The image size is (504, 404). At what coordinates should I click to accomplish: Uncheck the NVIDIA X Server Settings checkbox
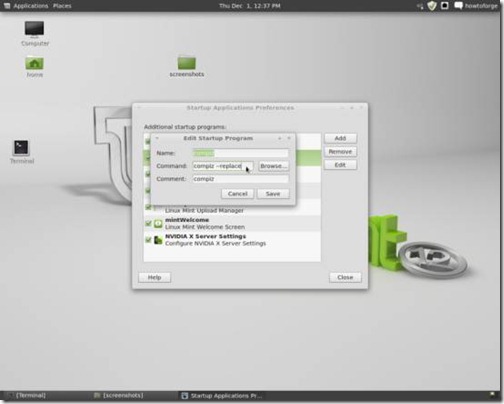coord(148,239)
